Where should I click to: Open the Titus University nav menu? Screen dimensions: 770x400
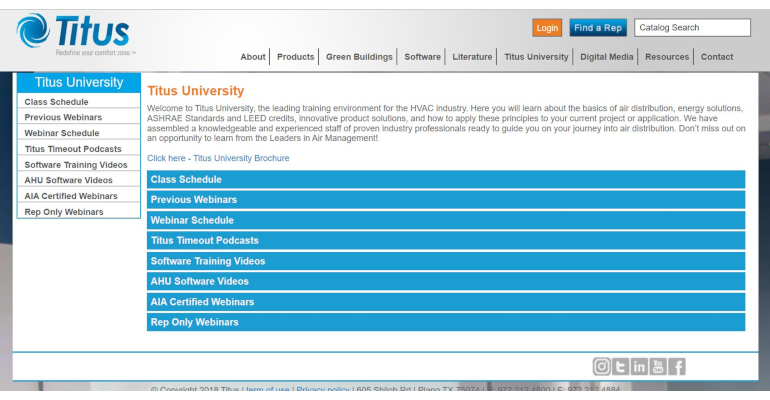pos(536,57)
